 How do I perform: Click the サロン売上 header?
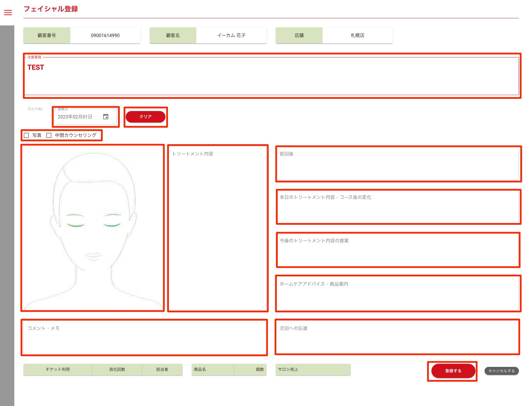(288, 369)
